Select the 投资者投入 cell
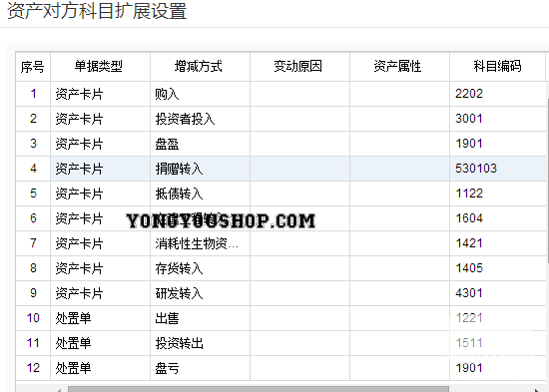Screen dimensions: 549x392 click(200, 119)
